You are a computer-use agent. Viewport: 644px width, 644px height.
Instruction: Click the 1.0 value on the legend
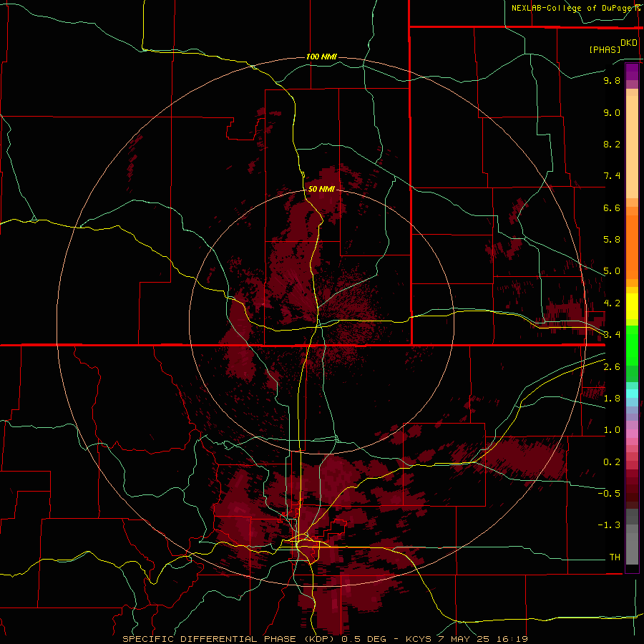(612, 430)
